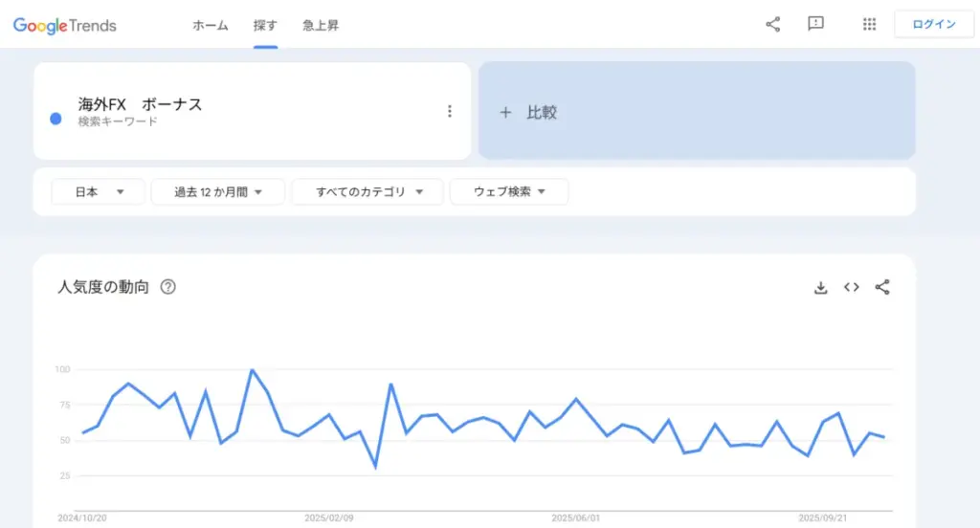Go to the ホーム tab

(x=211, y=26)
